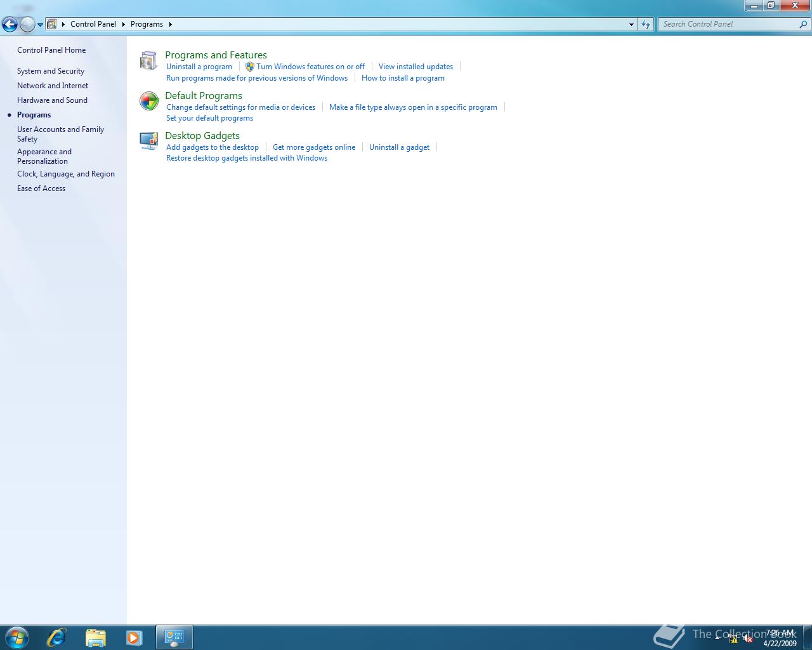Viewport: 812px width, 650px height.
Task: Click Restore desktop gadgets installed with Windows
Action: (x=247, y=158)
